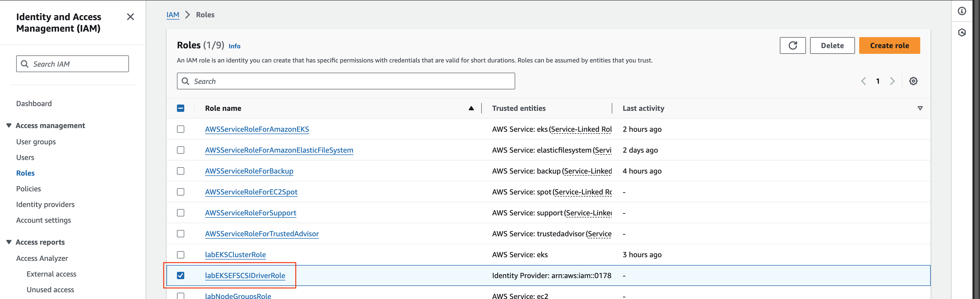
Task: Click the Delete button
Action: [x=832, y=45]
